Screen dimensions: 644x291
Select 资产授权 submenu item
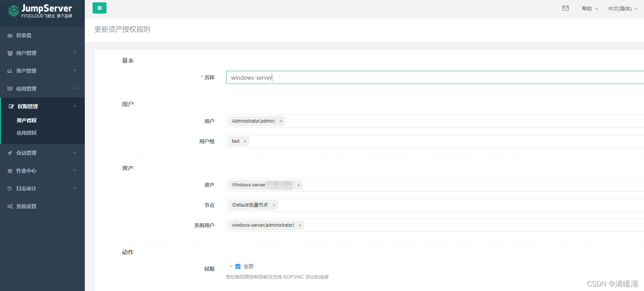click(x=27, y=120)
